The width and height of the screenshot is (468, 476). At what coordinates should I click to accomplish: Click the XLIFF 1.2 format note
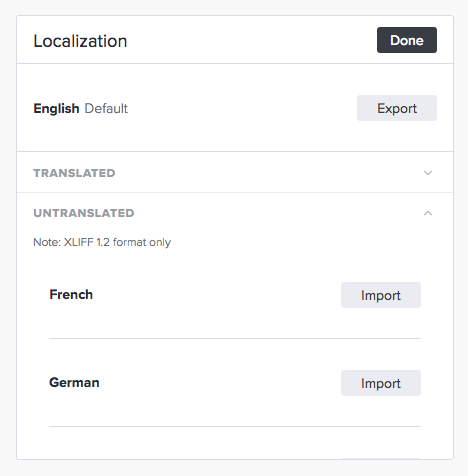tap(102, 242)
